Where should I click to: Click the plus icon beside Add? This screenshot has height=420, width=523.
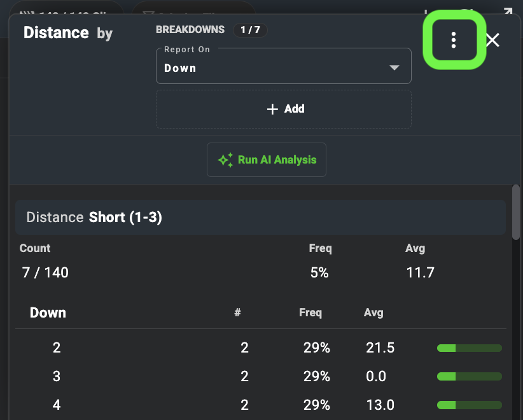pos(272,109)
